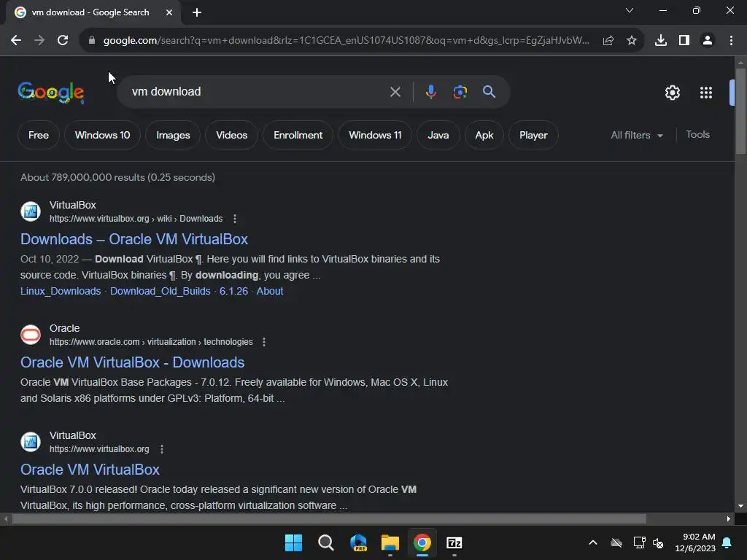Reload the current page
This screenshot has width=747, height=560.
63,41
